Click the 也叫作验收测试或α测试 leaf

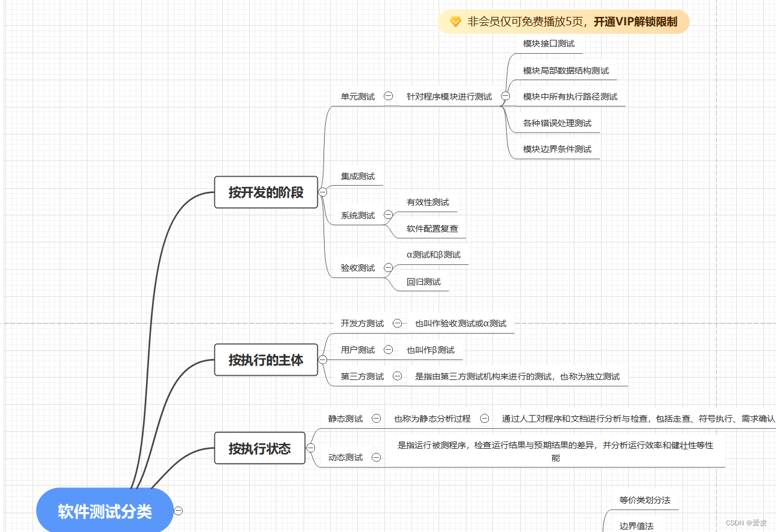(x=460, y=323)
